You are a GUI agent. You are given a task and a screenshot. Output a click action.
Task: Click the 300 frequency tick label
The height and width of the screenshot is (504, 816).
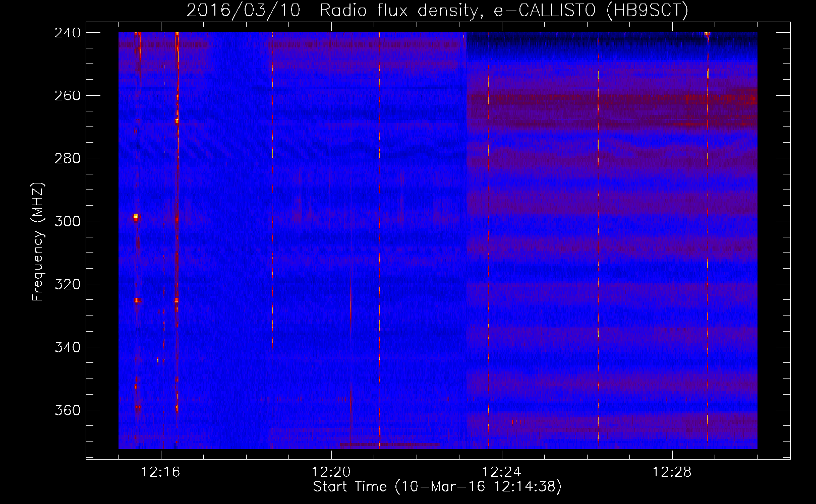tap(68, 222)
